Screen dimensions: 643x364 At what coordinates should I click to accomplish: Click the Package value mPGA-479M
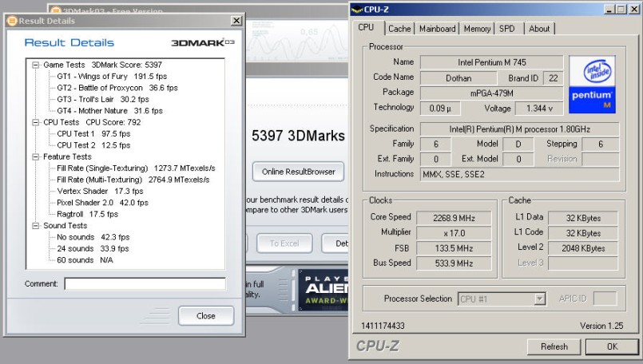[492, 93]
